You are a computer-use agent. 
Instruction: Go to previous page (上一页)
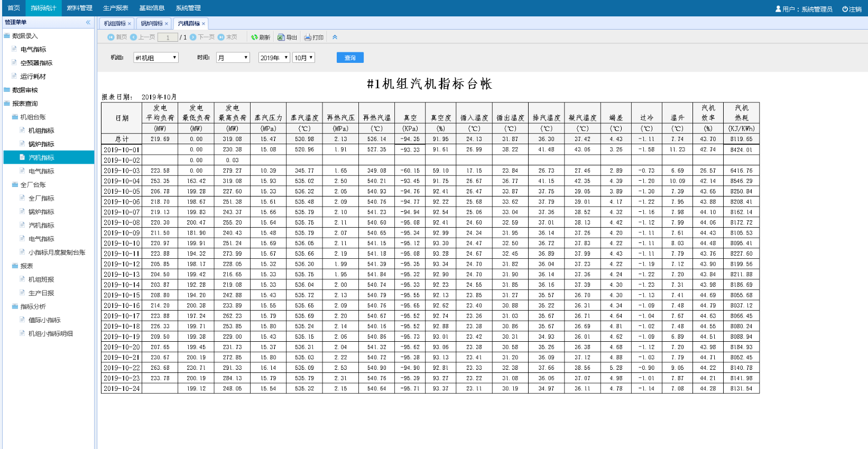(x=143, y=37)
